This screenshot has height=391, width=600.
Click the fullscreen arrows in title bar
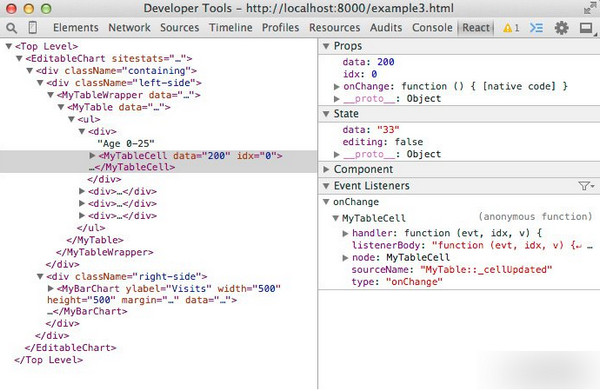[x=589, y=8]
